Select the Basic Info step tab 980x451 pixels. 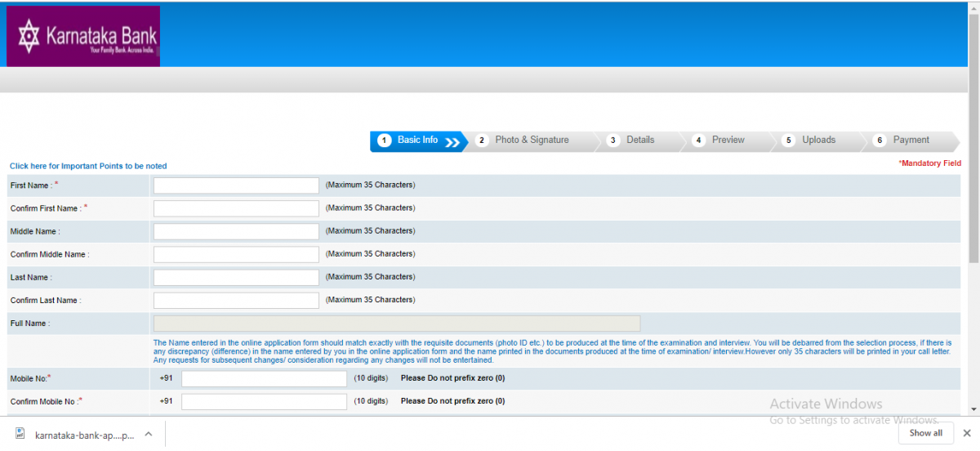[x=418, y=141]
